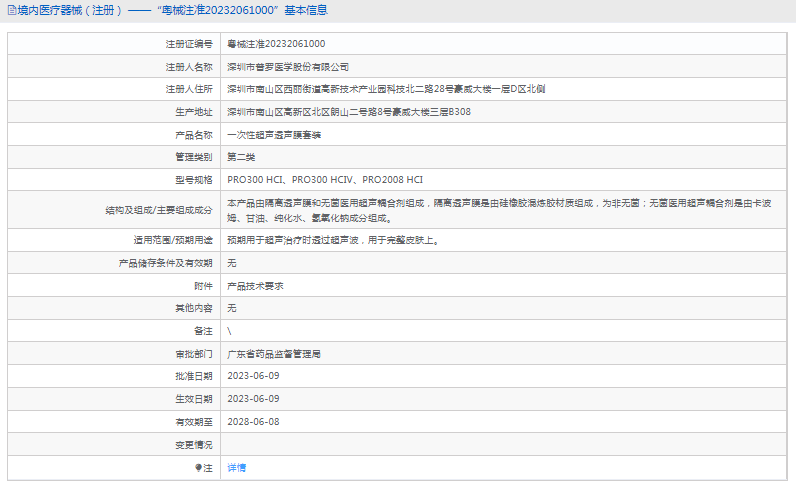The image size is (796, 485).
Task: Click approving department 广东省药品监督管理局
Action: [x=274, y=354]
